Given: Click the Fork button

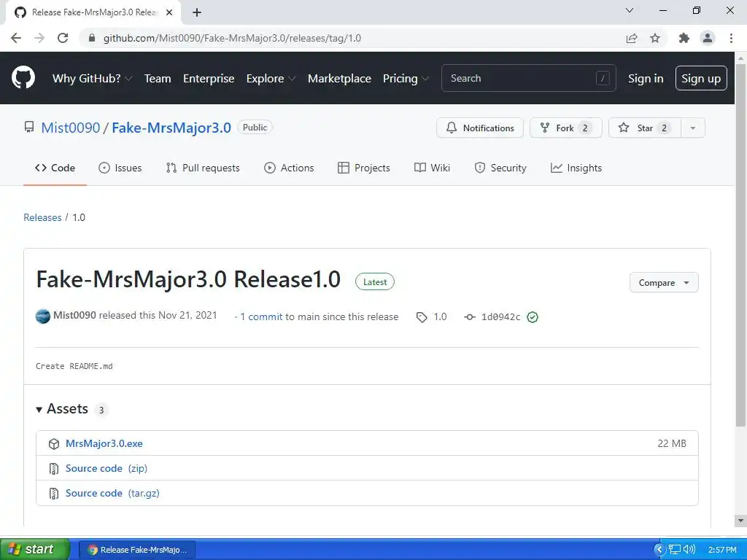Looking at the screenshot, I should 566,128.
